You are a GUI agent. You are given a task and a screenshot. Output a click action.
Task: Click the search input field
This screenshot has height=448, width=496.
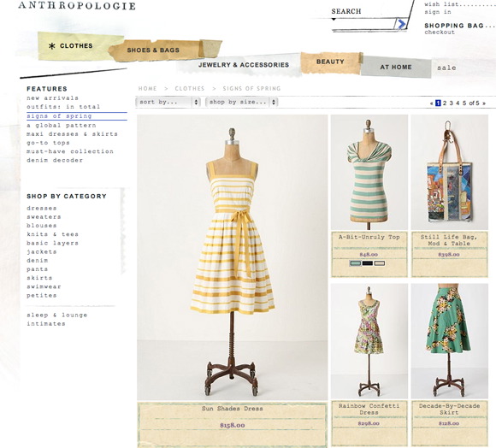pyautogui.click(x=363, y=24)
